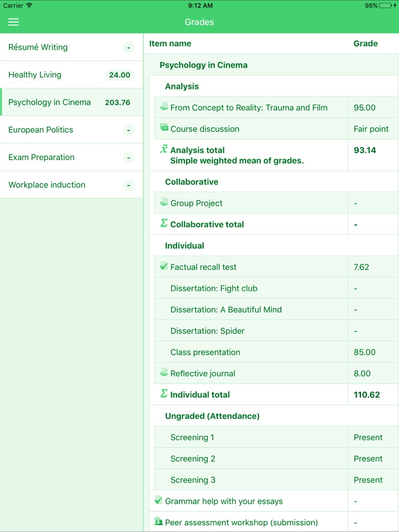Tap Simple weighted mean of grades text

click(237, 161)
